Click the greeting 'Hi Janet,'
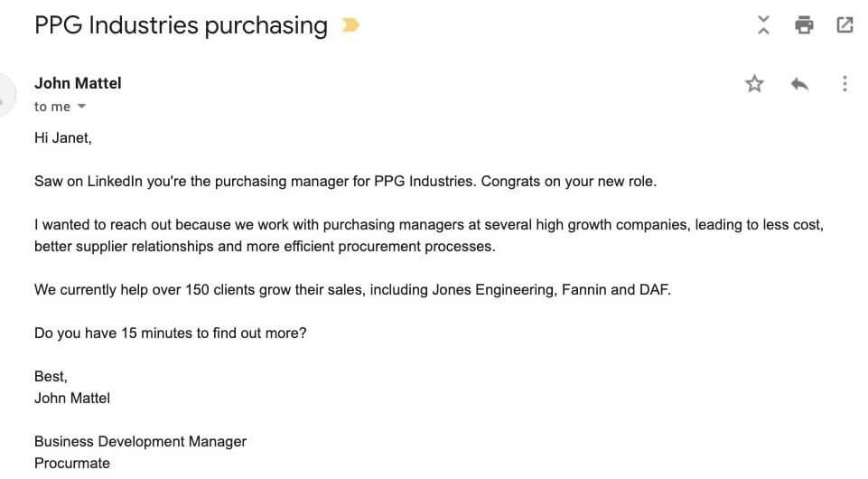The image size is (868, 479). (x=62, y=138)
